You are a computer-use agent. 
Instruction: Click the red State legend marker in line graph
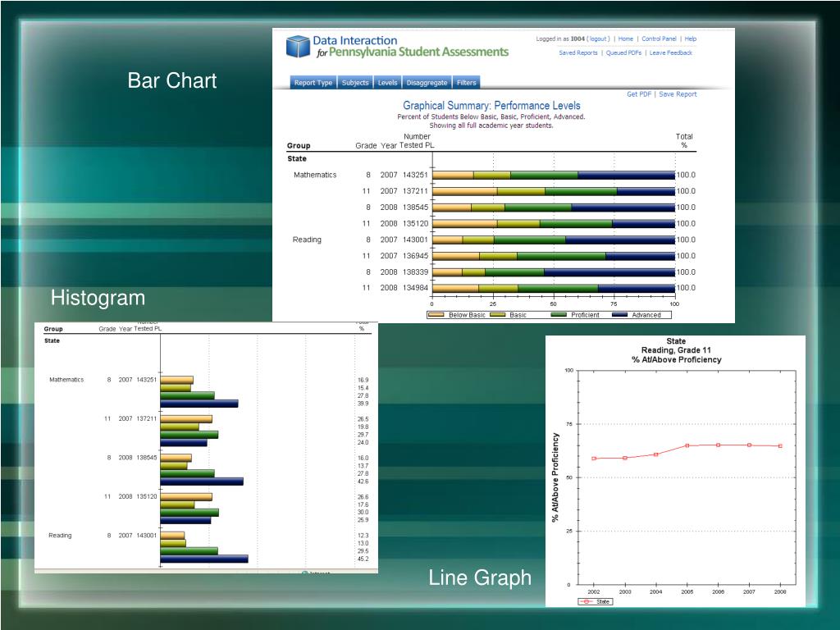point(587,601)
